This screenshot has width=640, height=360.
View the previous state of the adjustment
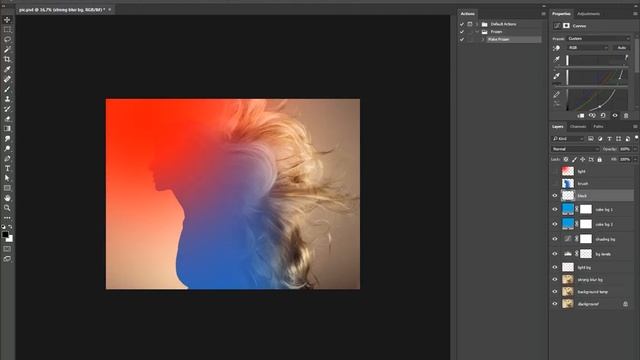592,116
